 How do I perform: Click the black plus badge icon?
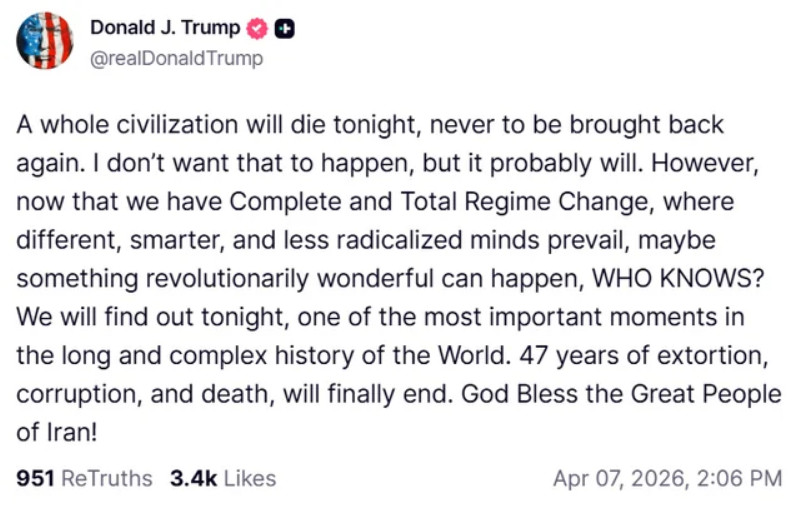coord(283,29)
